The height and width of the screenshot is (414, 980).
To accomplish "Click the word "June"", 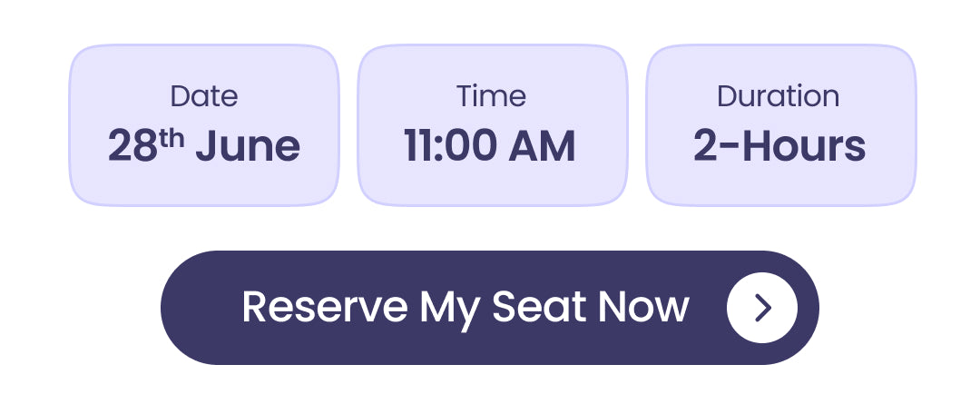I will pyautogui.click(x=247, y=146).
